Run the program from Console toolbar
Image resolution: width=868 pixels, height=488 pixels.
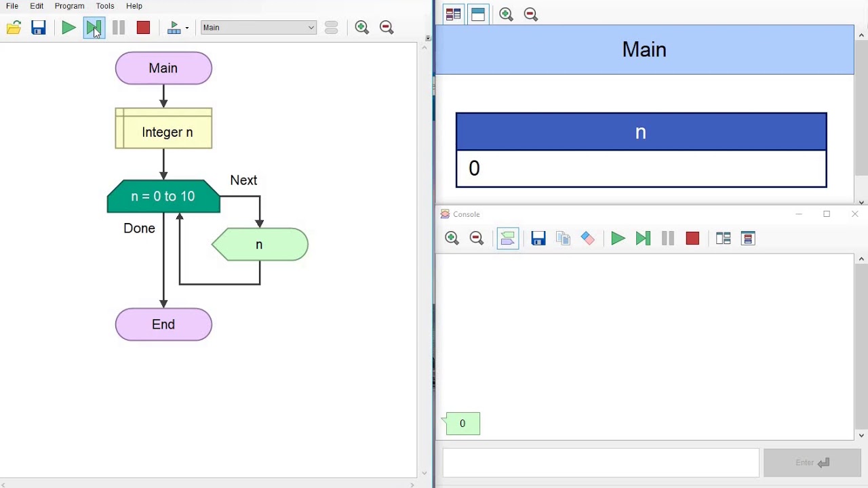pyautogui.click(x=618, y=238)
